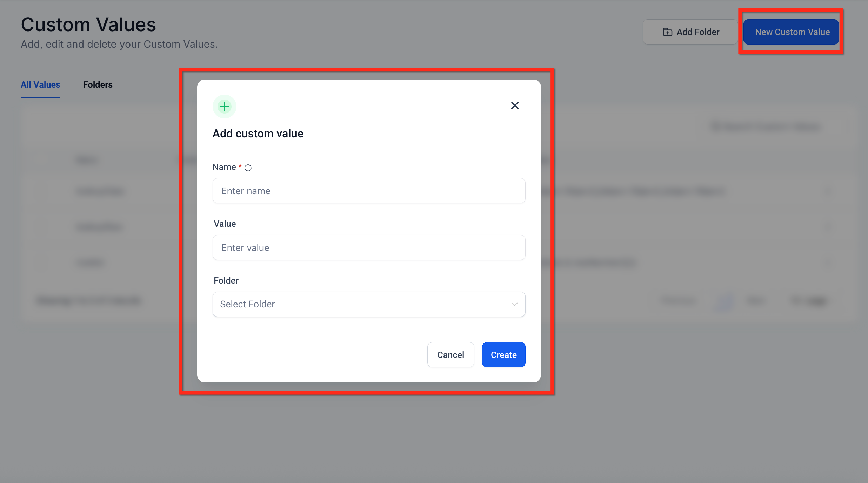Viewport: 868px width, 483px height.
Task: Open the Folders tab
Action: pos(98,85)
